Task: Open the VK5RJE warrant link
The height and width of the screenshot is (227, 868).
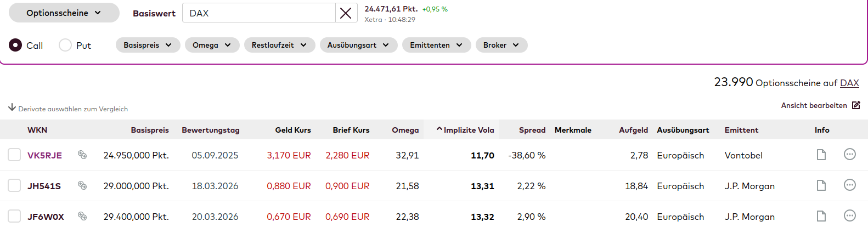Action: point(44,155)
